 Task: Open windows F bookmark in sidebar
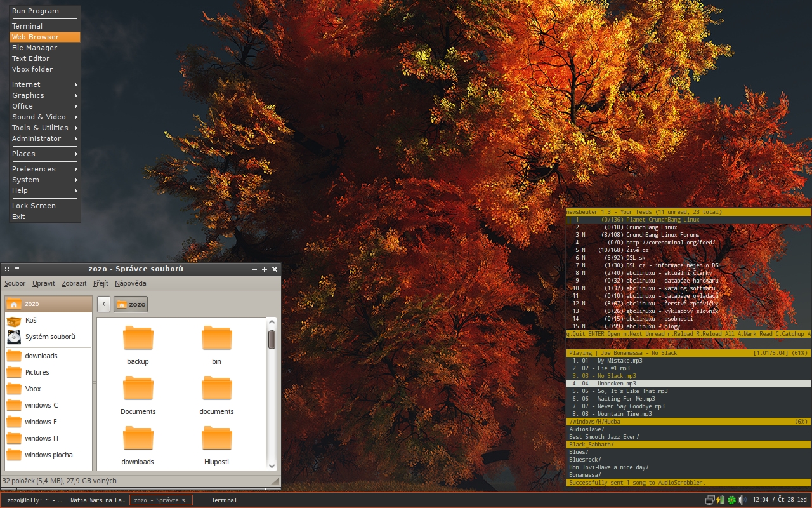coord(48,422)
